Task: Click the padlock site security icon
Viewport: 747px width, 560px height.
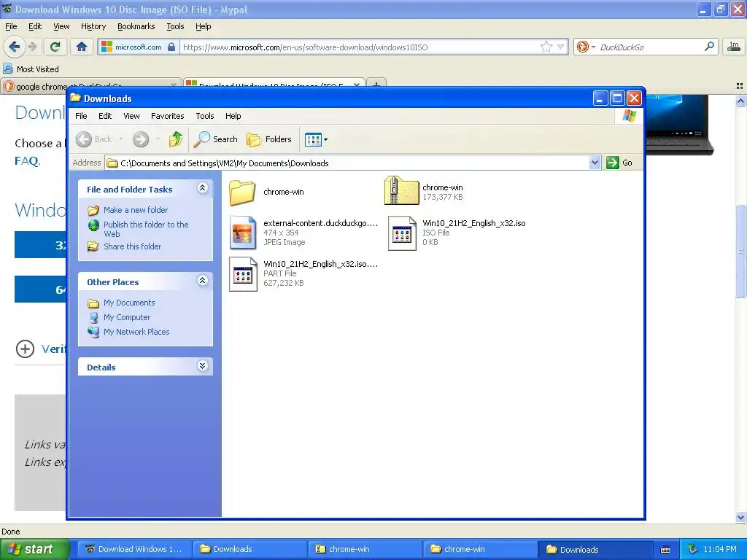Action: pos(171,47)
